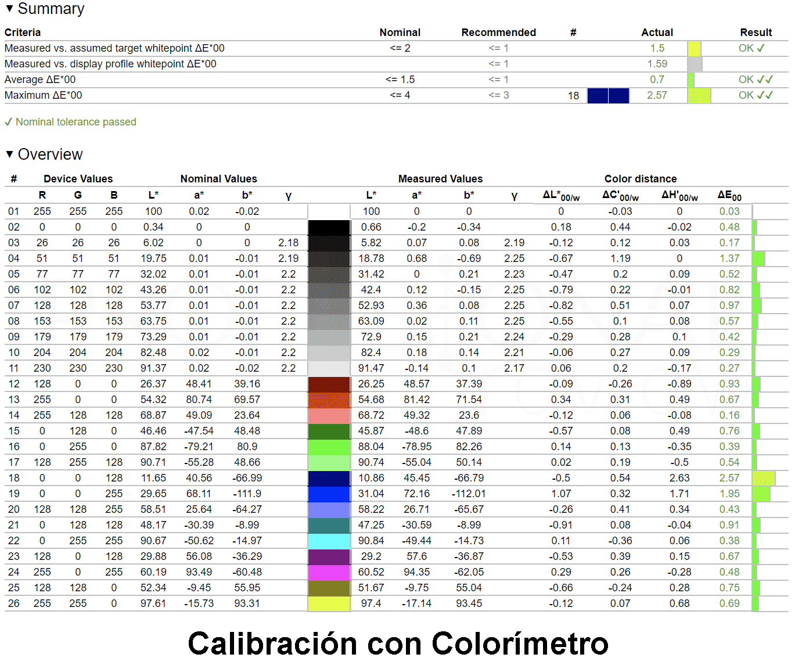Click the 'Recommended' column header in Summary

[x=498, y=33]
